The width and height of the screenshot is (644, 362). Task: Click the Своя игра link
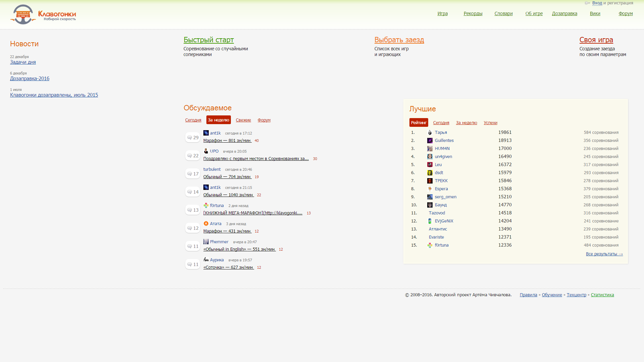[596, 40]
